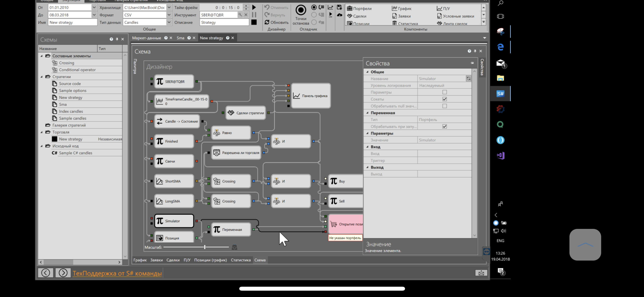The width and height of the screenshot is (644, 297).
Task: Open the Сделки component
Action: (x=357, y=16)
